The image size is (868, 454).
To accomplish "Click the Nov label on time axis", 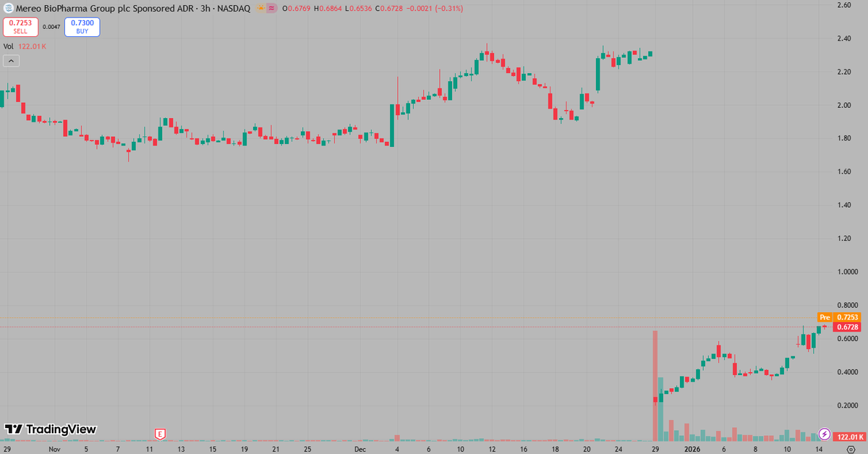I will pos(54,449).
